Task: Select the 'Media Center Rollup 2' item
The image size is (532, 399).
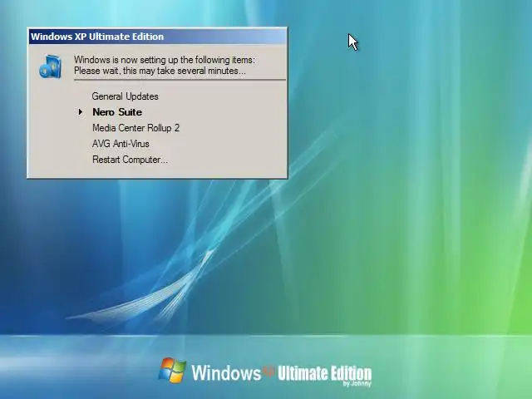Action: pyautogui.click(x=135, y=128)
